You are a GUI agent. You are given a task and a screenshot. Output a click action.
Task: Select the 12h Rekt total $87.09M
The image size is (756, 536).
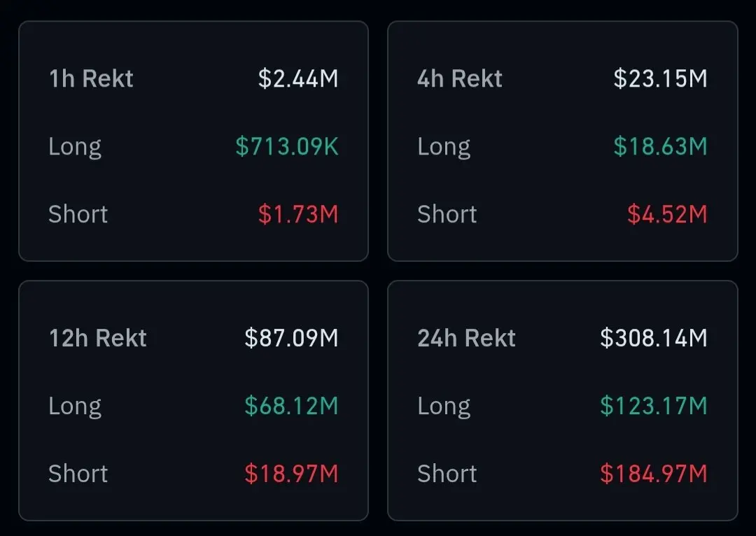(x=292, y=338)
